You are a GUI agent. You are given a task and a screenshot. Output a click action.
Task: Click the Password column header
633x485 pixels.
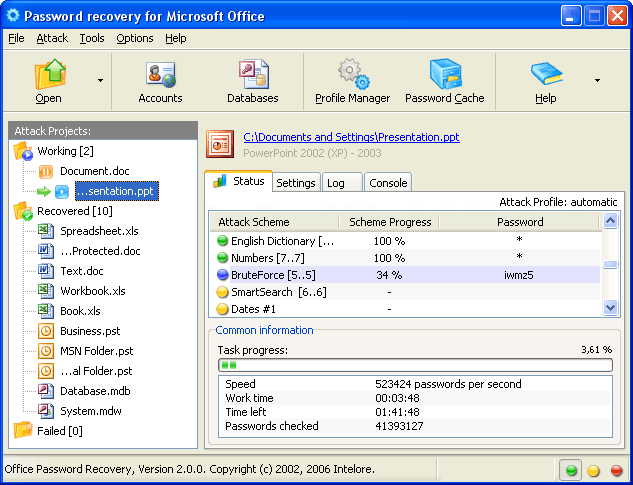[520, 222]
